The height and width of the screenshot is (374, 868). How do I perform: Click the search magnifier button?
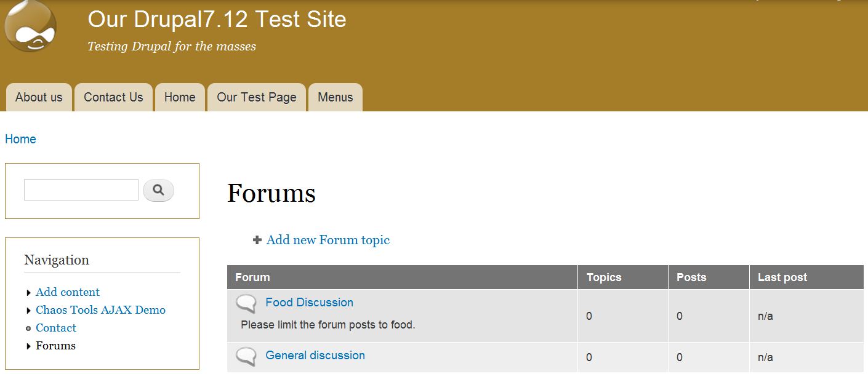(158, 191)
